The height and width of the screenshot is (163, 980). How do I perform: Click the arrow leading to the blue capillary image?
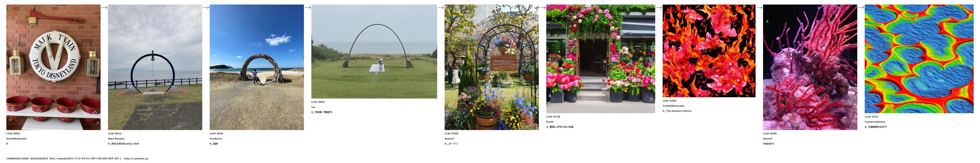(861, 7)
